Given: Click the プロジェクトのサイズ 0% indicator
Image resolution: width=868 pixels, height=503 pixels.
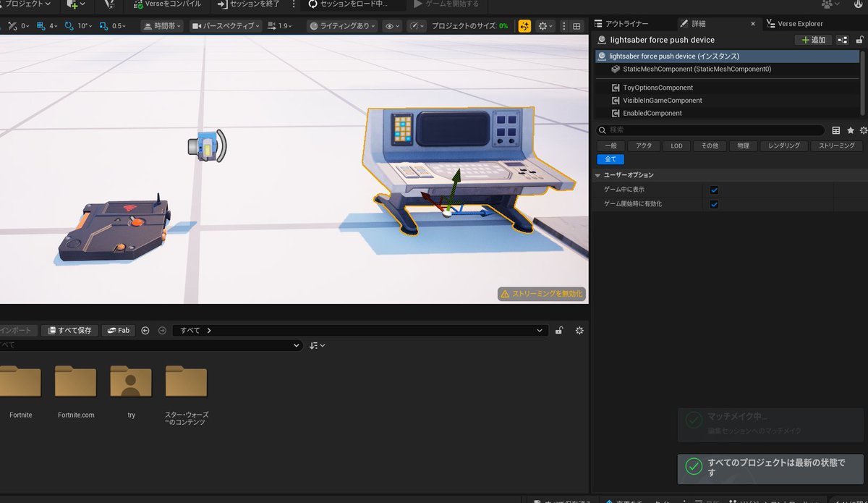Looking at the screenshot, I should [x=469, y=26].
